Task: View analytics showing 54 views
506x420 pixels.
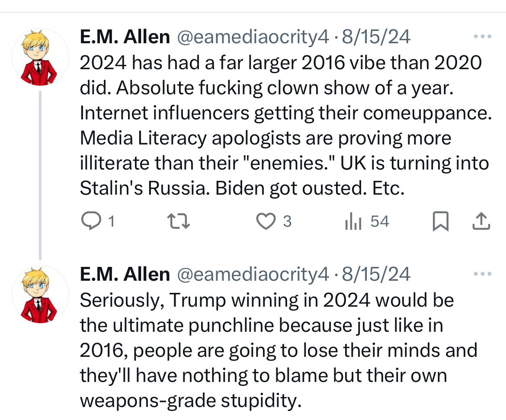Action: [367, 221]
